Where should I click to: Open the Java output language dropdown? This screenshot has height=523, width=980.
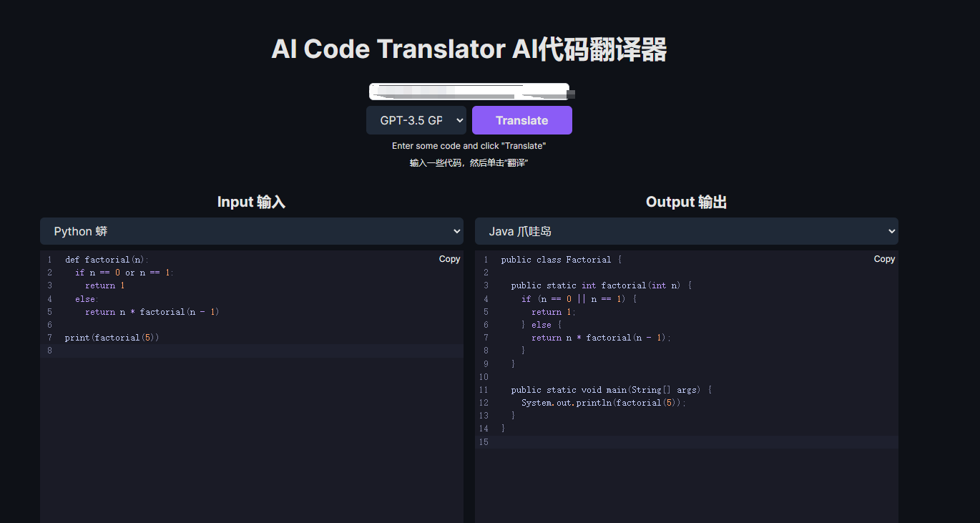[686, 231]
